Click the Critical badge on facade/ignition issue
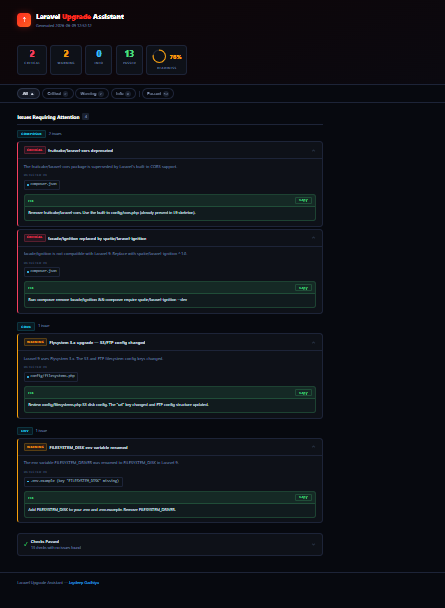 click(35, 238)
